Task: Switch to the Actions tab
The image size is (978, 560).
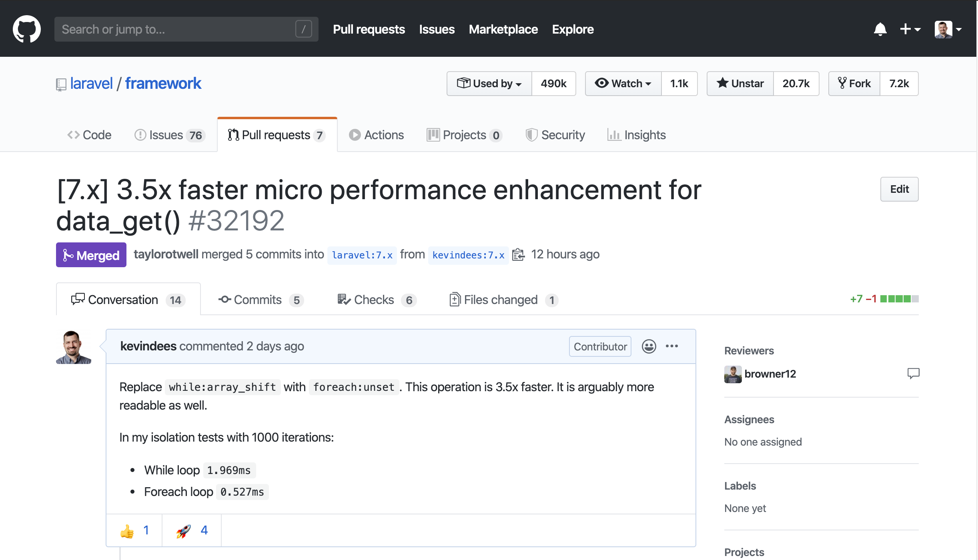Action: click(x=376, y=135)
